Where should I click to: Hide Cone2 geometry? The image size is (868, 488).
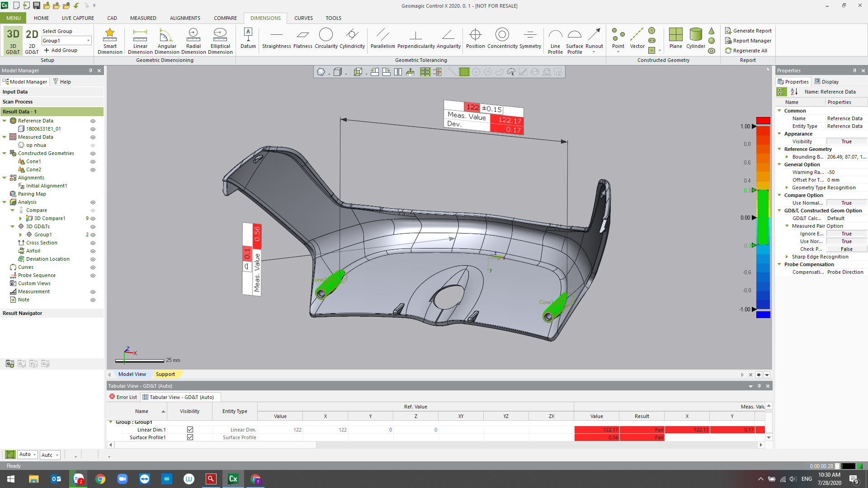pos(93,170)
